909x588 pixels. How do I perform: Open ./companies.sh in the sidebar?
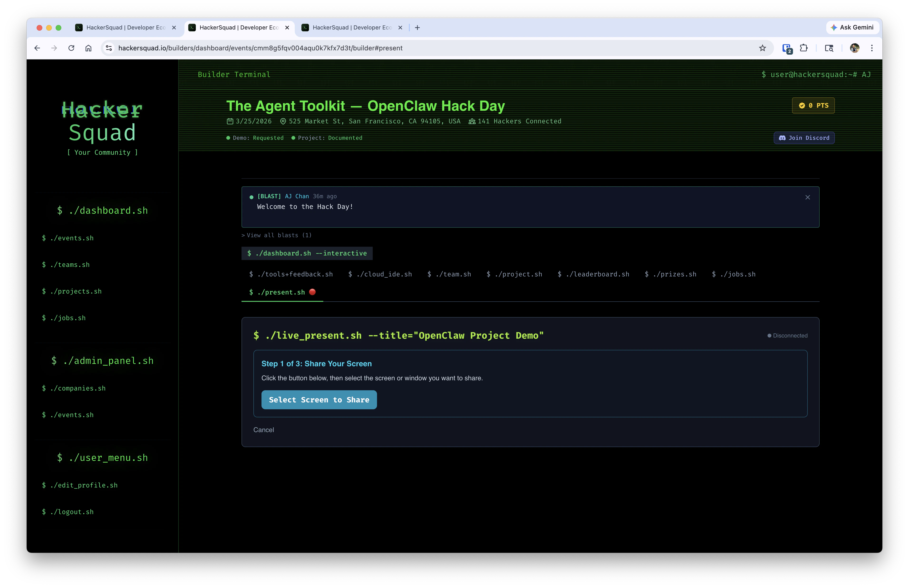(x=74, y=388)
